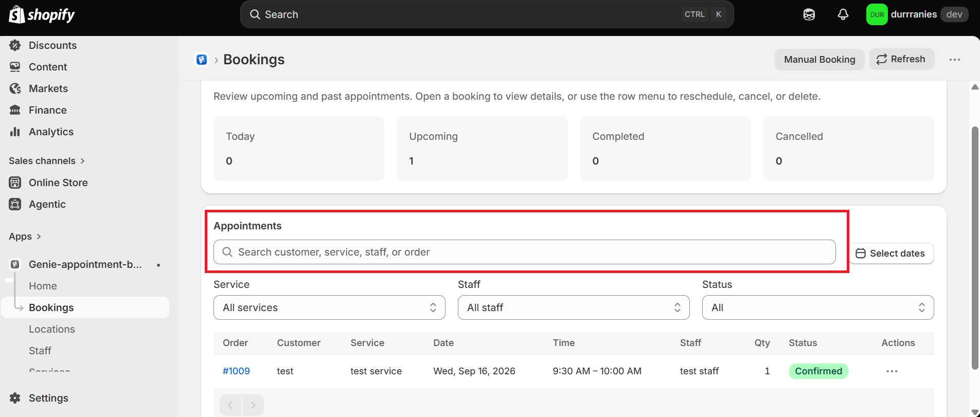
Task: Click the previous page arrow
Action: (x=230, y=405)
